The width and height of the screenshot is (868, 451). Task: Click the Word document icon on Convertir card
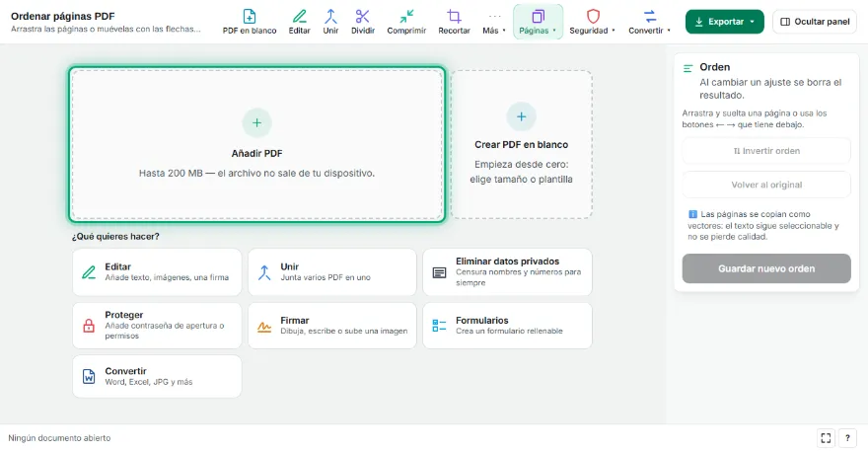coord(89,376)
